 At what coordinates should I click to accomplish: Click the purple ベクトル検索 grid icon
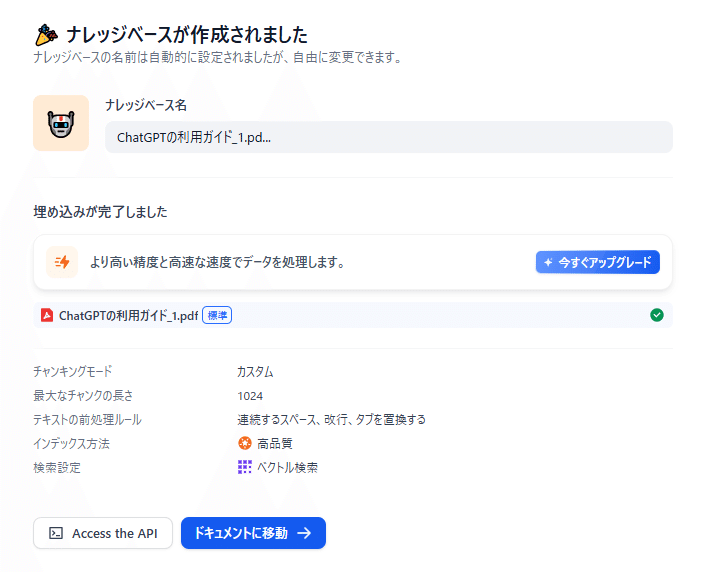(x=244, y=467)
